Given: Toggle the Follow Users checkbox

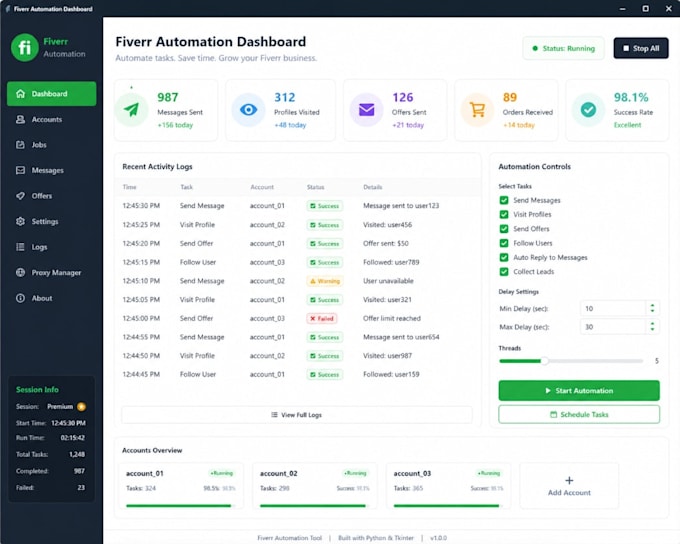Looking at the screenshot, I should click(x=504, y=243).
